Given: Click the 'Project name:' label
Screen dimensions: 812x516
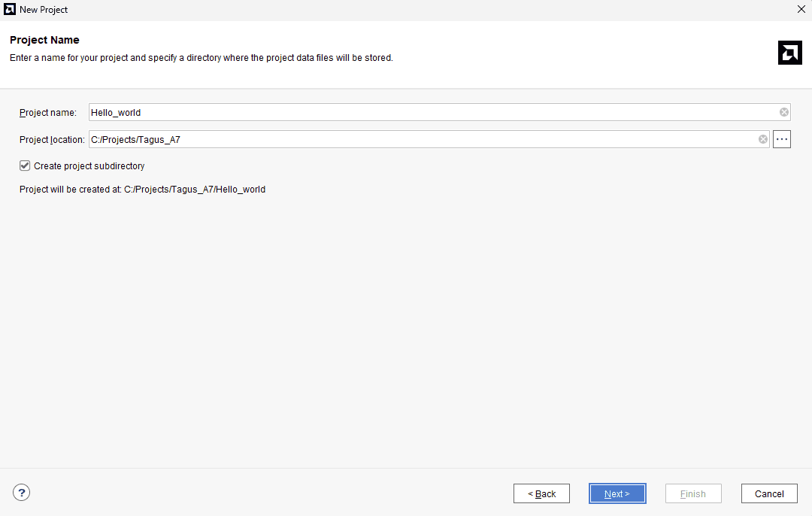Looking at the screenshot, I should click(48, 113).
